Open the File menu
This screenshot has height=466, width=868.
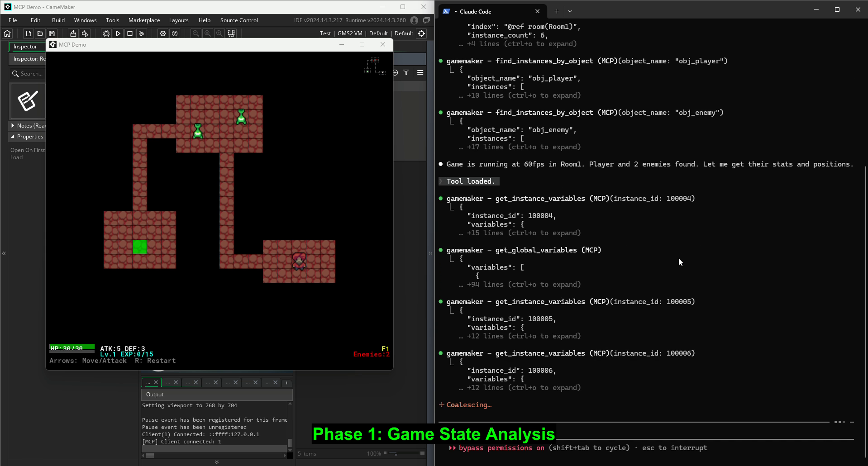click(x=13, y=20)
